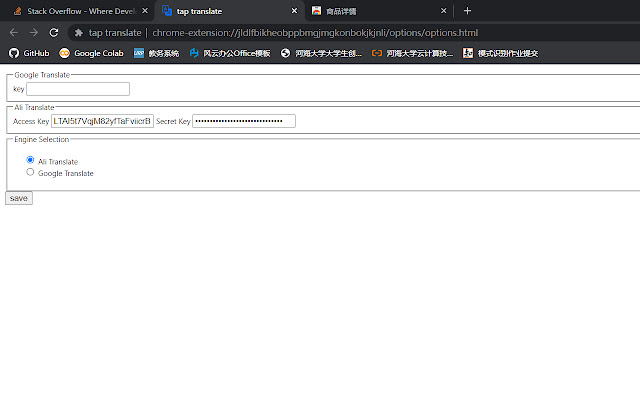The height and width of the screenshot is (400, 640).
Task: Close the Stack Overflow tab
Action: pos(145,11)
